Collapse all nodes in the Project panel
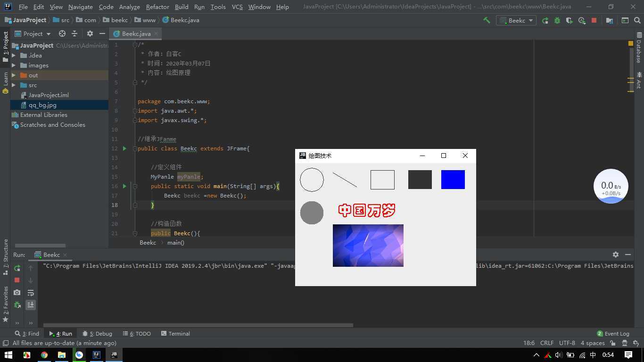Image resolution: width=644 pixels, height=362 pixels. [74, 33]
